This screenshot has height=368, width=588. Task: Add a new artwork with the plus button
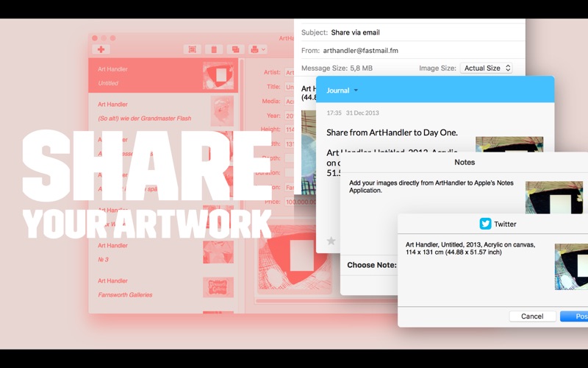coord(101,49)
